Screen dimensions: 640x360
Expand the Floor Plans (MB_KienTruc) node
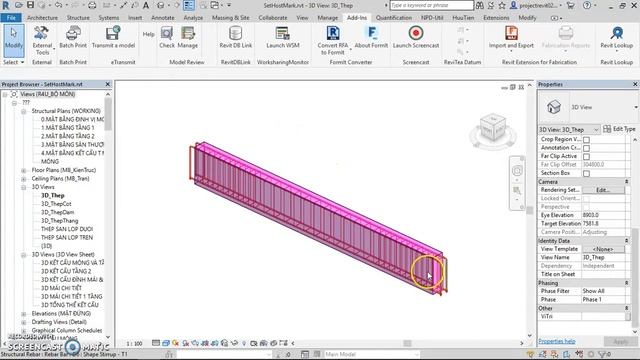tap(24, 170)
